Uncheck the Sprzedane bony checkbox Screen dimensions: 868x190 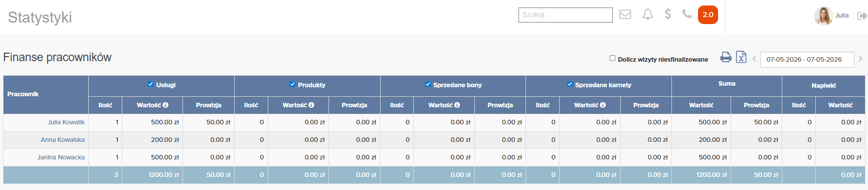coord(428,84)
